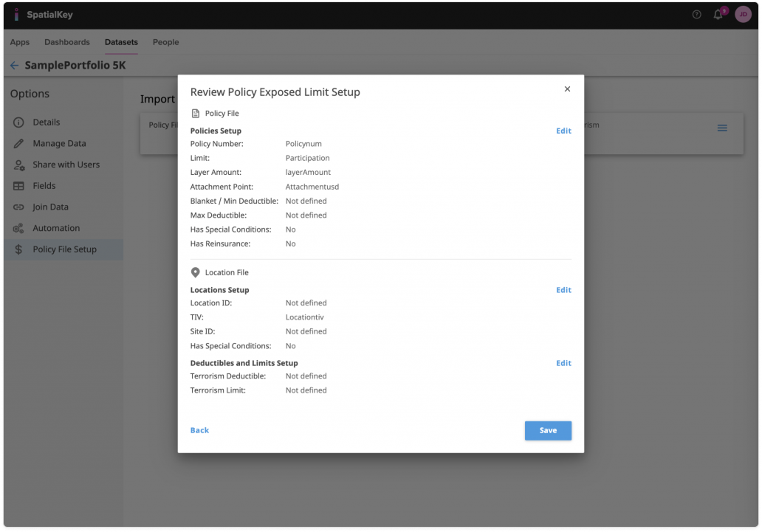Click the Details info icon in sidebar
The width and height of the screenshot is (762, 532).
[18, 122]
